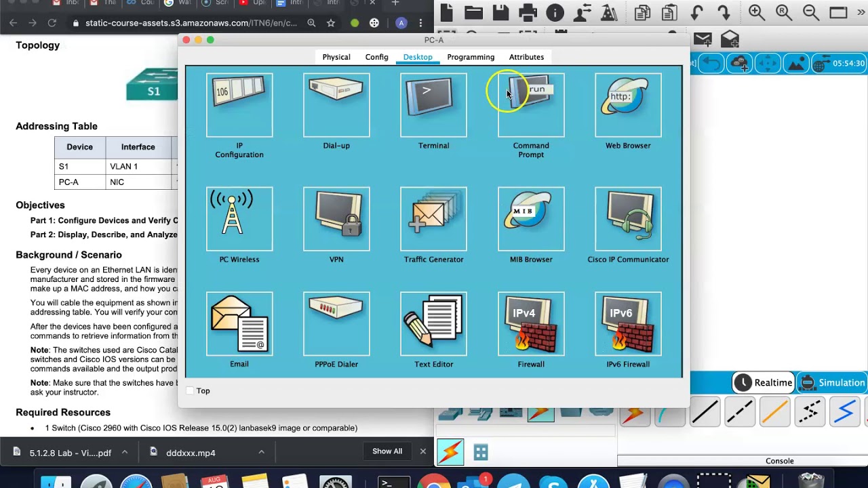Launch the Text Editor app
The image size is (868, 488).
433,324
